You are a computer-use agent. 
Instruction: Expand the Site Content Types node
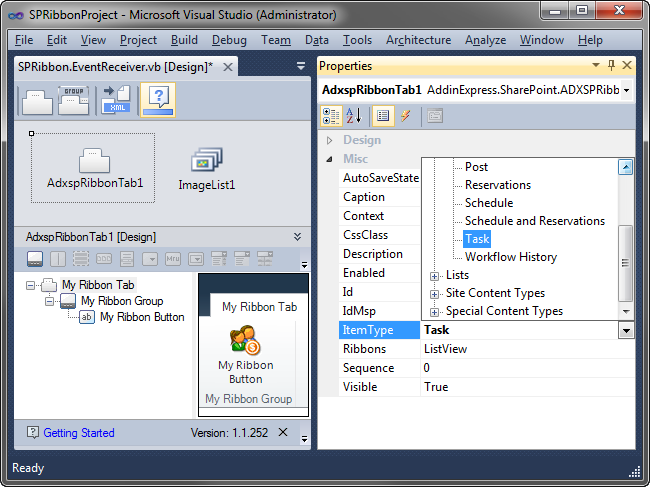[434, 294]
